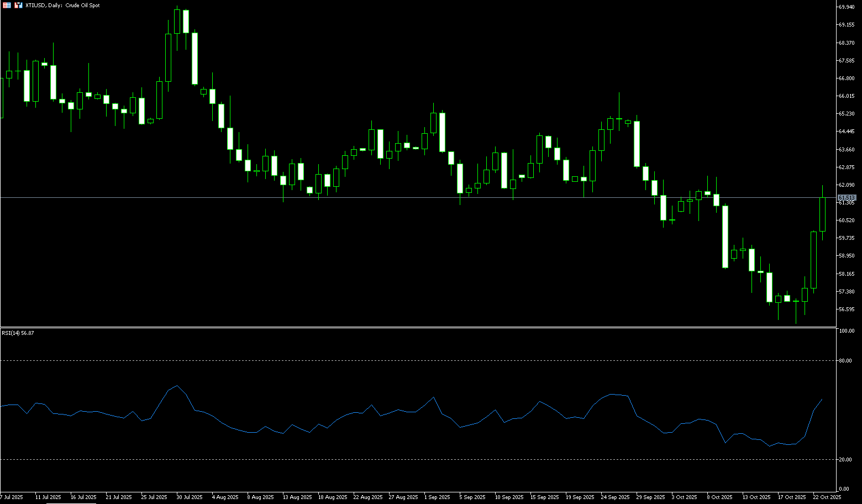Click the RSI 20.00 oversold level label
The image size is (862, 504).
tap(845, 460)
